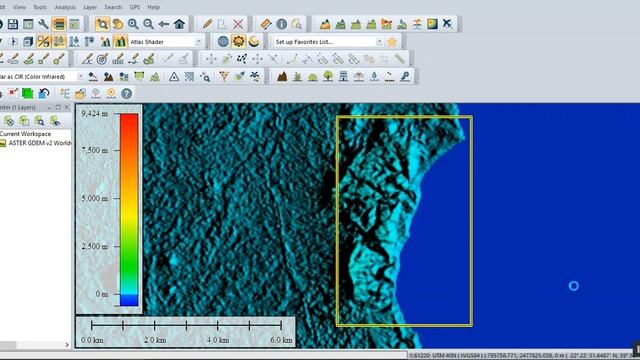Click the lidar triangle icon

[x=174, y=77]
